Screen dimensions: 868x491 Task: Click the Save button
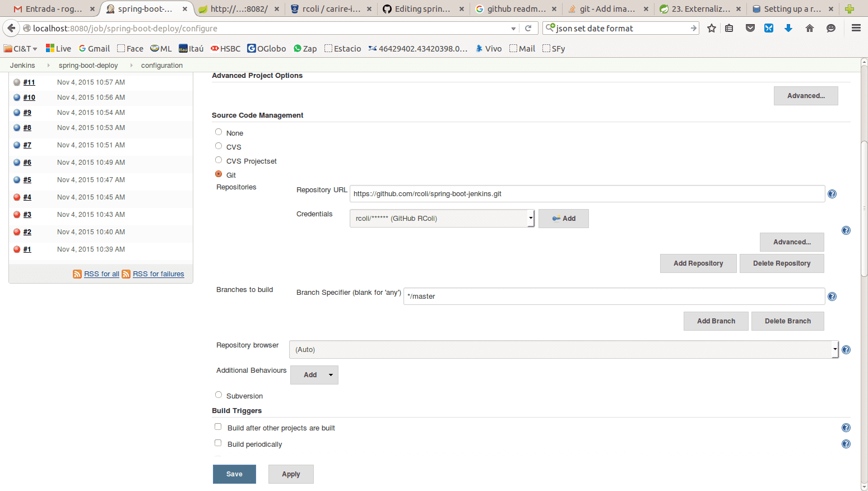click(234, 474)
